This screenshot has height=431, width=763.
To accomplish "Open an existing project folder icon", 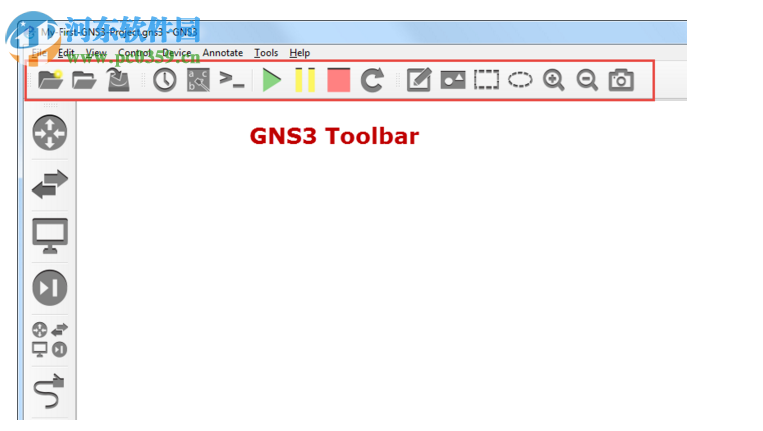I will tap(84, 80).
